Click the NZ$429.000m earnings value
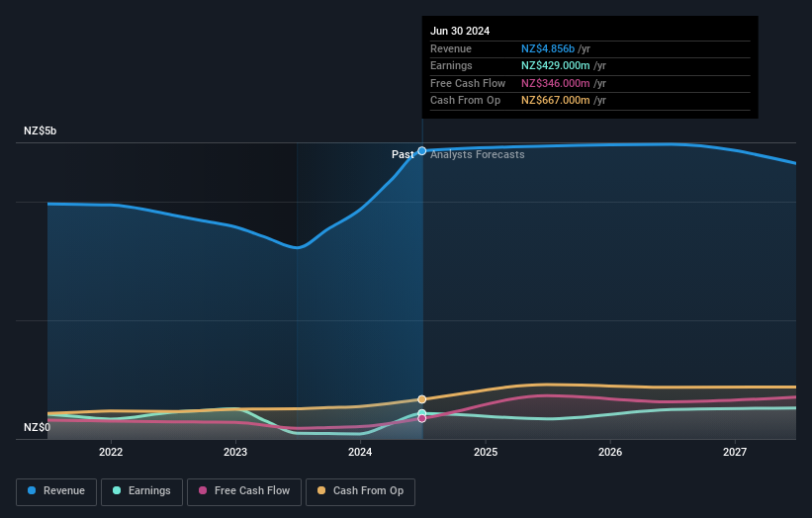 (555, 65)
